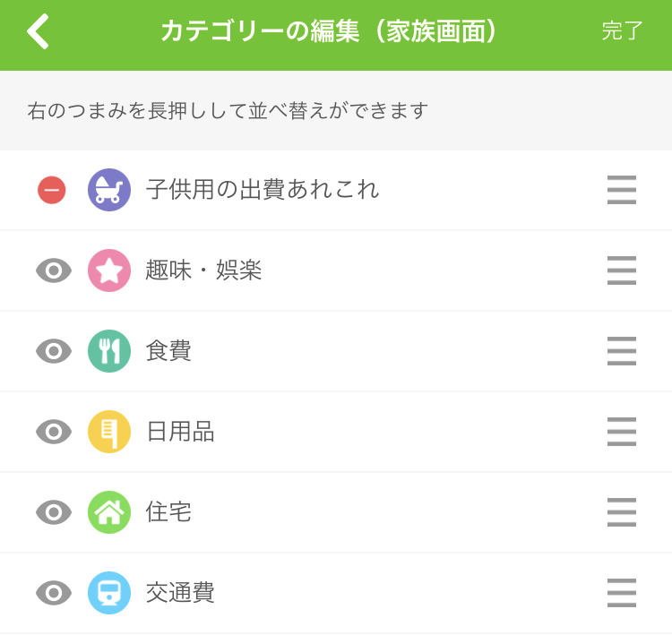Tap the fork and knife 食費 icon
The image size is (672, 635).
pos(109,351)
